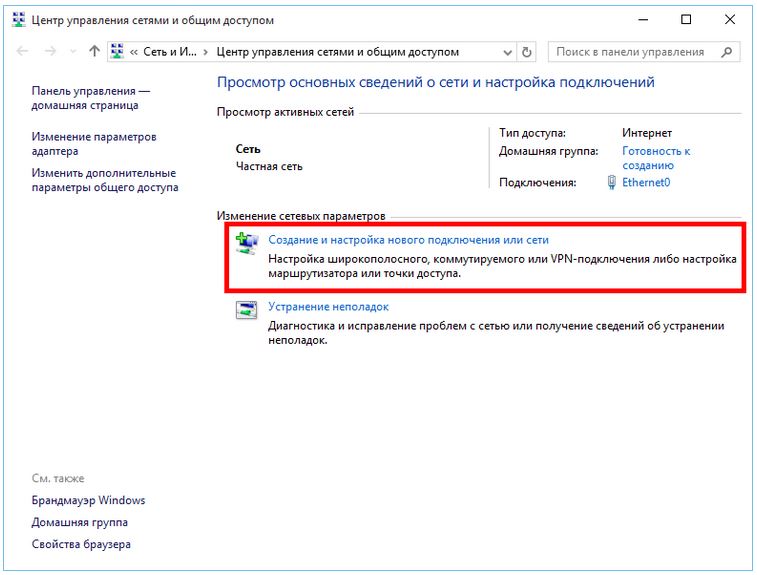This screenshot has width=757, height=575.
Task: Open the recent locations dropdown arrow
Action: point(73,52)
